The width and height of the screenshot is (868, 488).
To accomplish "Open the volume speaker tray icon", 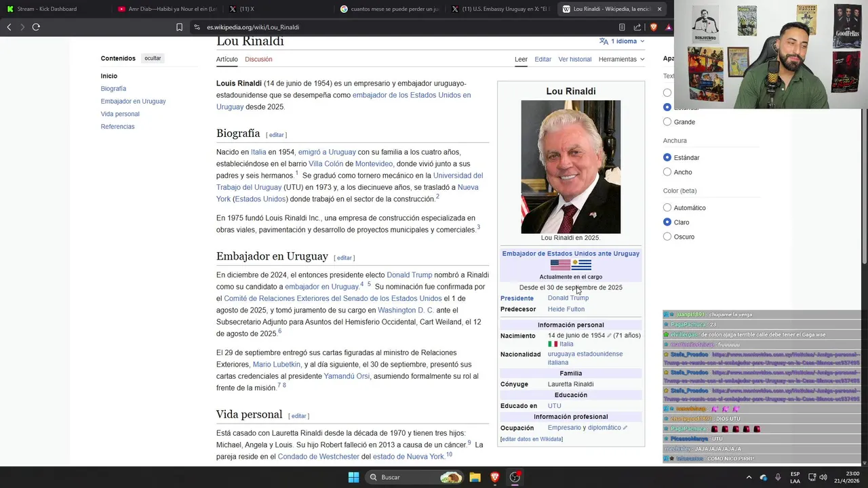I will [823, 477].
